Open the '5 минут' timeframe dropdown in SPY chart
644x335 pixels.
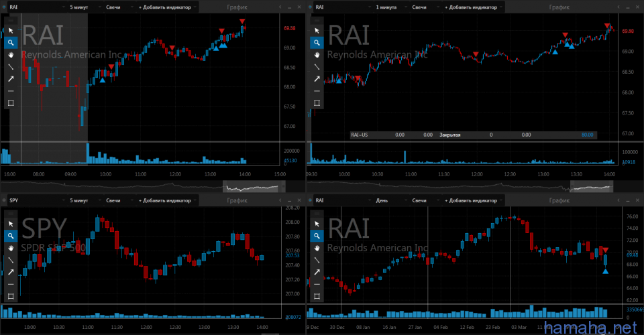(83, 200)
